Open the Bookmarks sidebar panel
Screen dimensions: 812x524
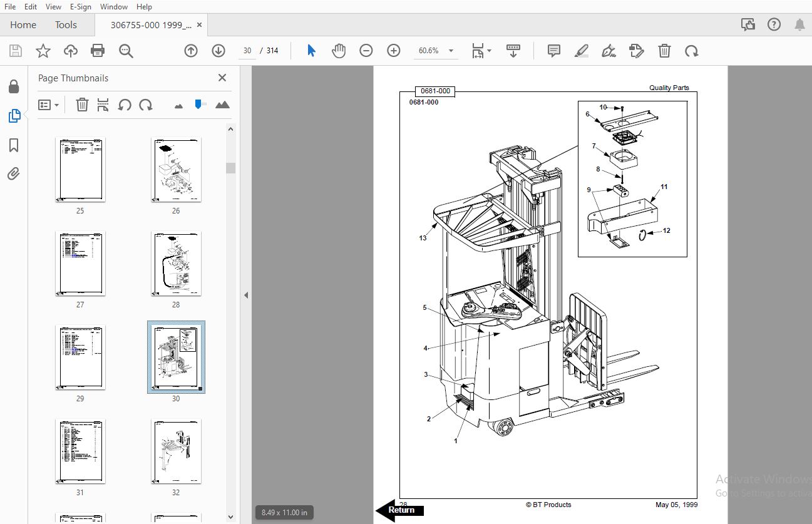[x=14, y=145]
